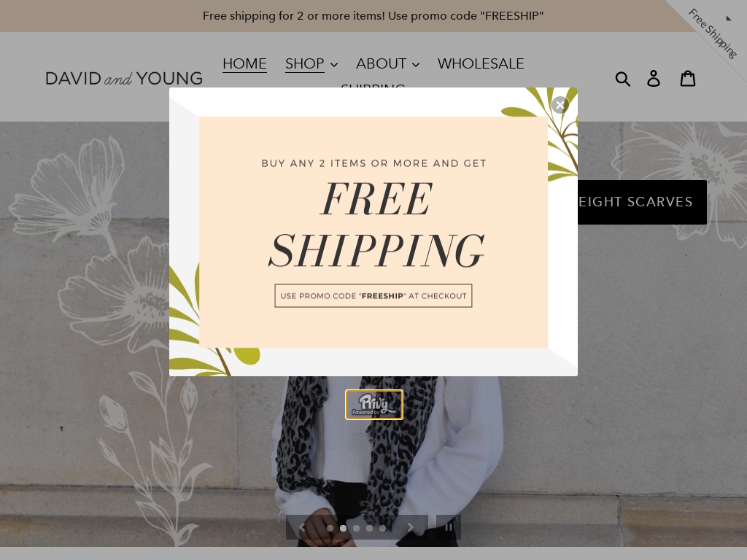Expand the SHOP dropdown menu
The image size is (747, 560).
click(x=311, y=64)
